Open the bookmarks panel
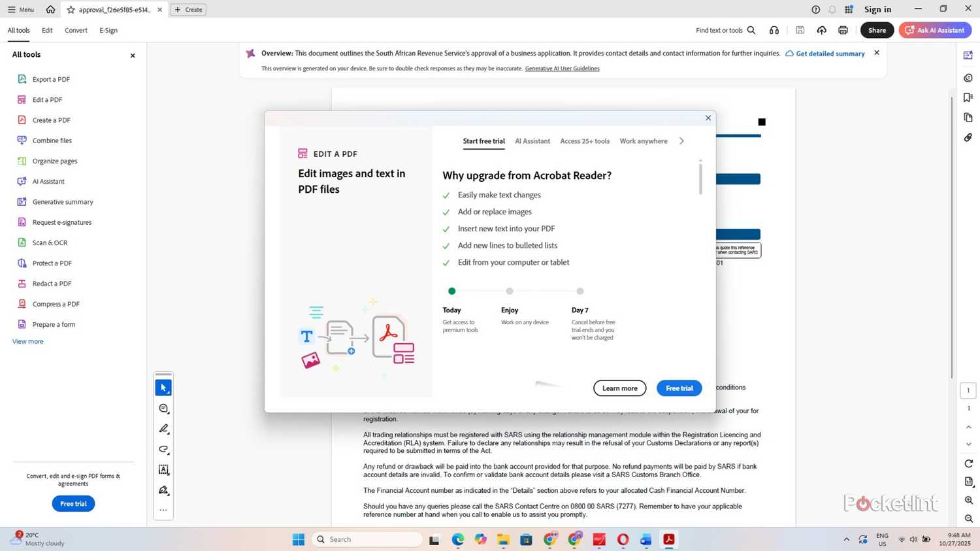 (969, 96)
